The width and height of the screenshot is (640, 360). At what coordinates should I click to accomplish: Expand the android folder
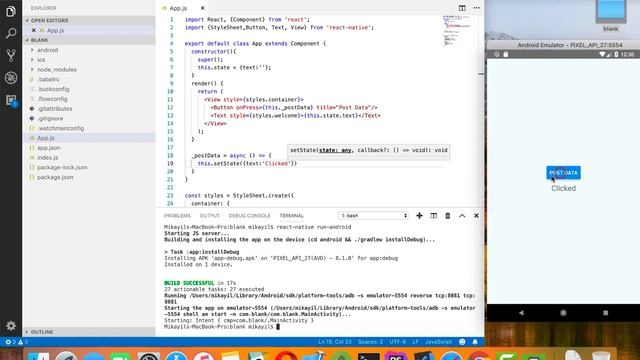tap(47, 50)
